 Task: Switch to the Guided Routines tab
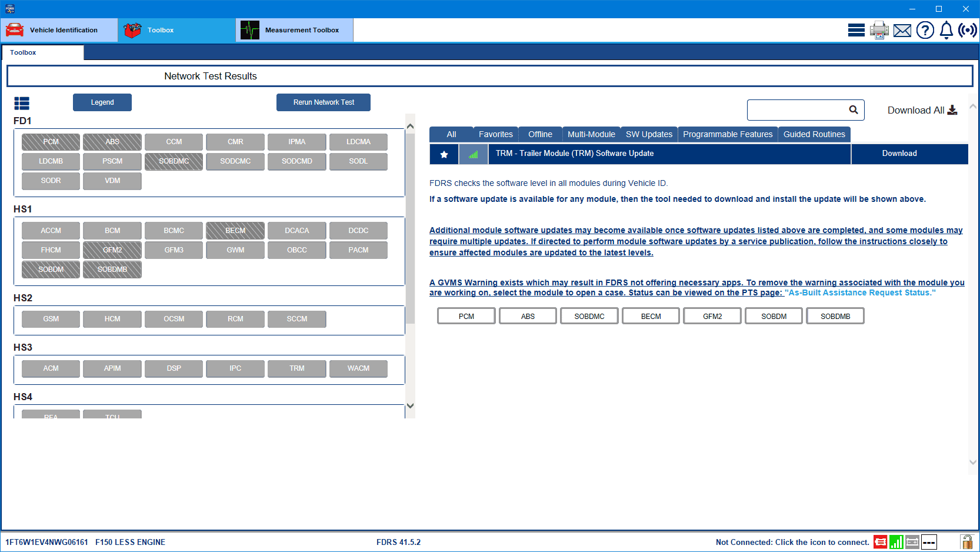(814, 134)
